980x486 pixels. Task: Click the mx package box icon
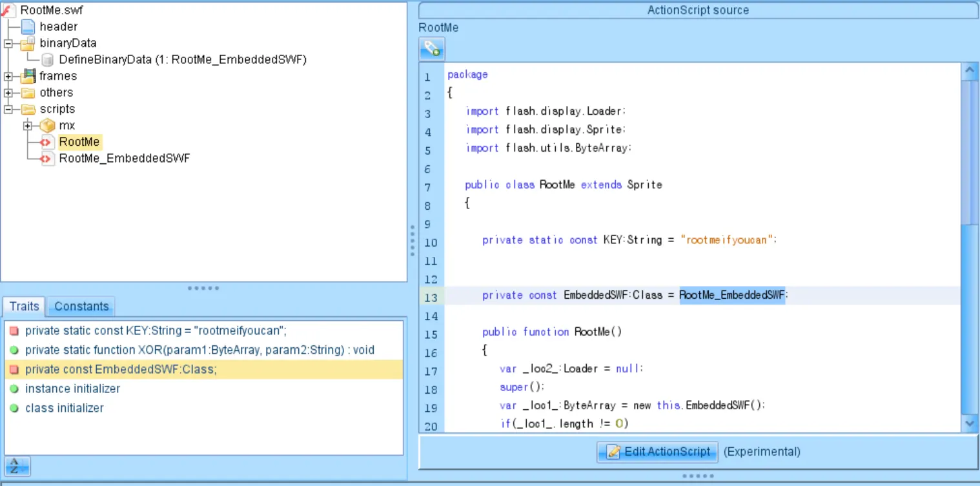(x=47, y=126)
